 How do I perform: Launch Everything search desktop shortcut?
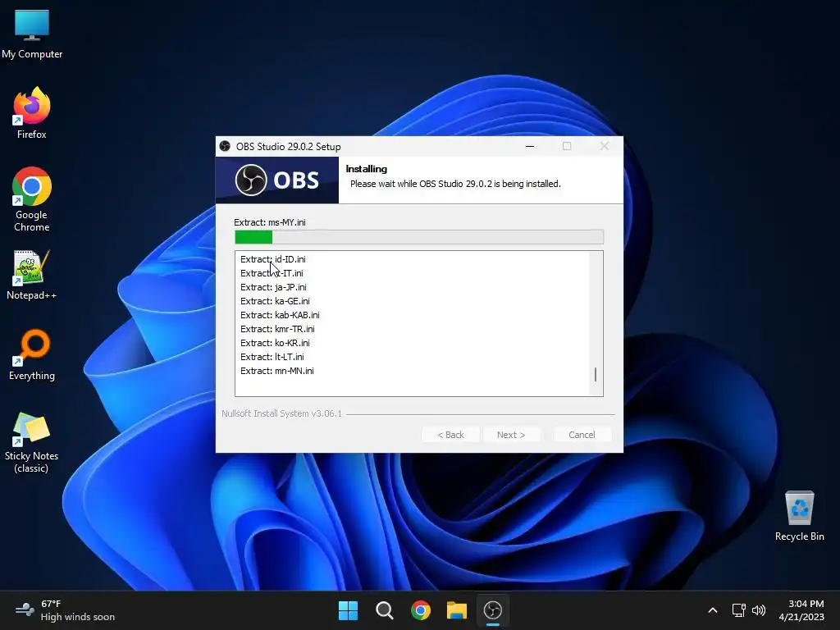coord(32,354)
